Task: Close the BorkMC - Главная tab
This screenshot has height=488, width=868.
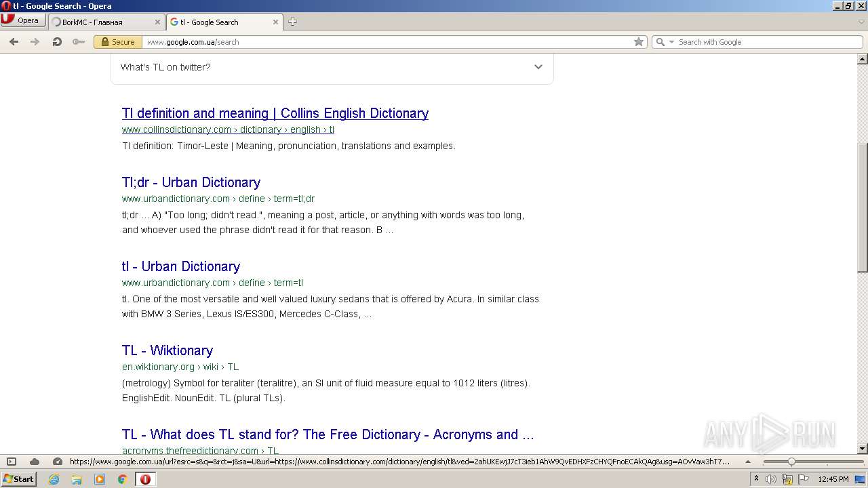Action: tap(157, 22)
